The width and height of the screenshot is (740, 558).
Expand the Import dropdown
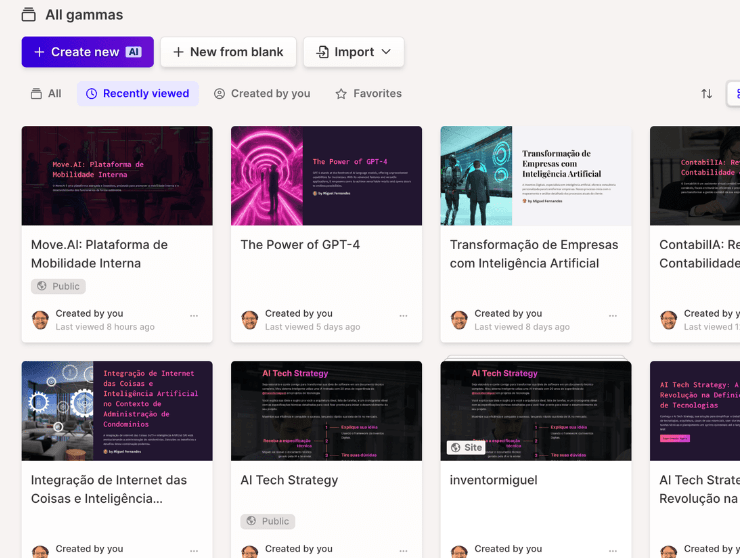[353, 52]
